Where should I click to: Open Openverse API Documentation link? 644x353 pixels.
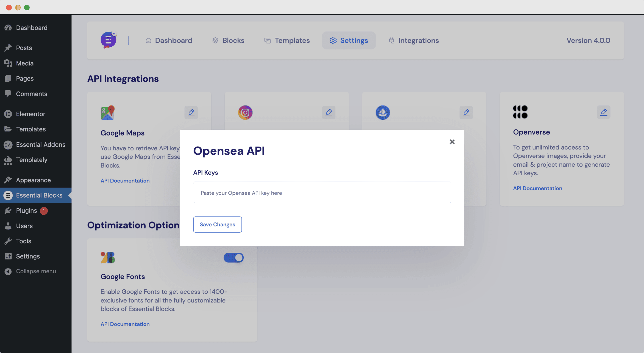coord(538,188)
